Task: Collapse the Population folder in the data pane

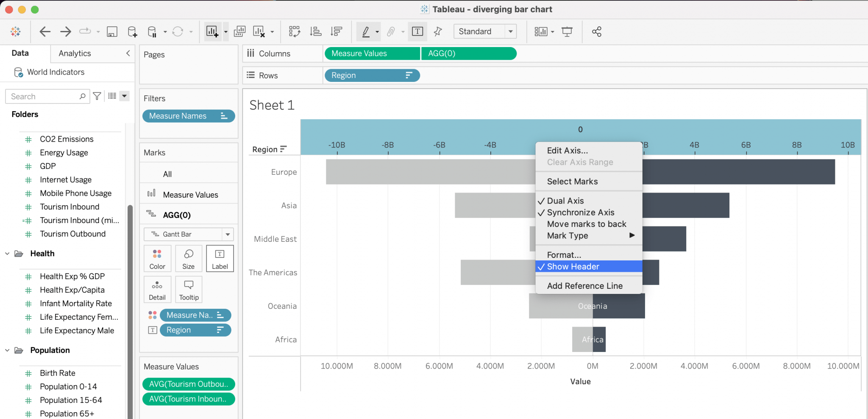Action: click(x=7, y=350)
